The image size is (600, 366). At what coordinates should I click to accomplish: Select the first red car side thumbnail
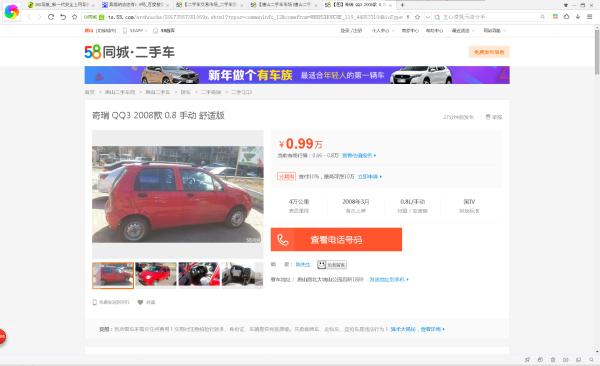113,275
